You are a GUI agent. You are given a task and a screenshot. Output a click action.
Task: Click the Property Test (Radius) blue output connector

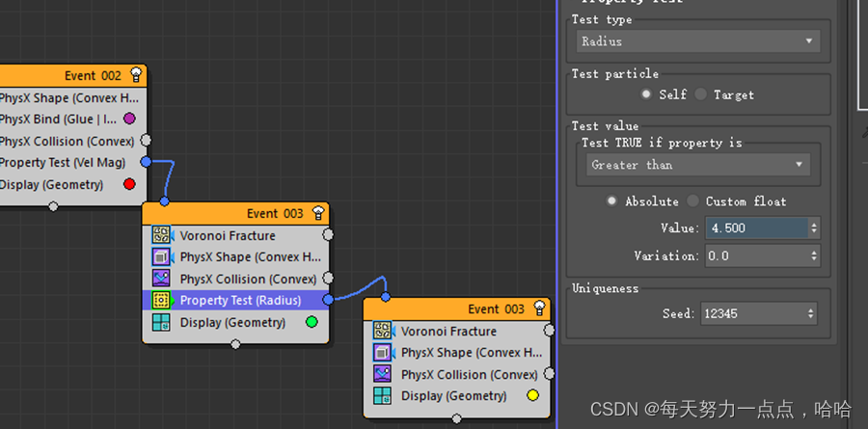(x=328, y=300)
